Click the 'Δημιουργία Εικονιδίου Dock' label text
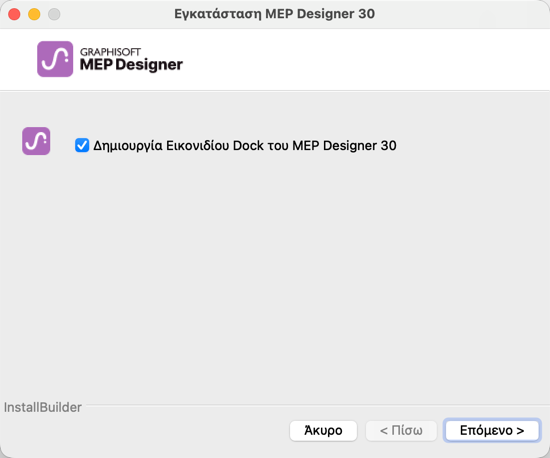This screenshot has height=458, width=550. click(244, 146)
